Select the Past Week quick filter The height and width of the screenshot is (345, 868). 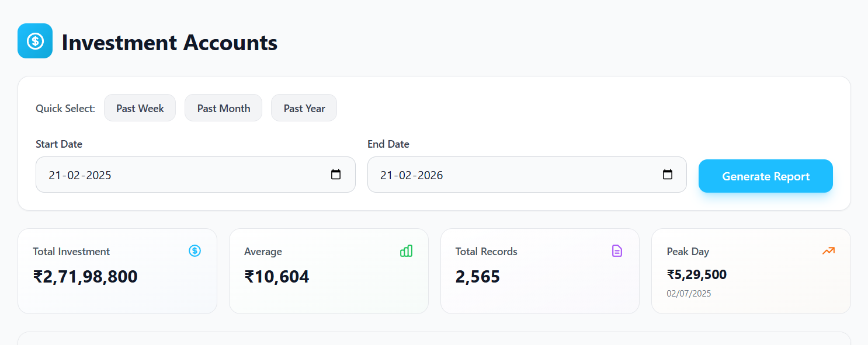[140, 107]
